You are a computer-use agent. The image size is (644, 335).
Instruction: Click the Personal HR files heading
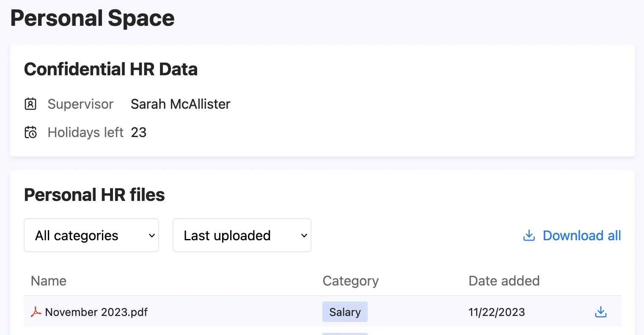click(x=94, y=195)
